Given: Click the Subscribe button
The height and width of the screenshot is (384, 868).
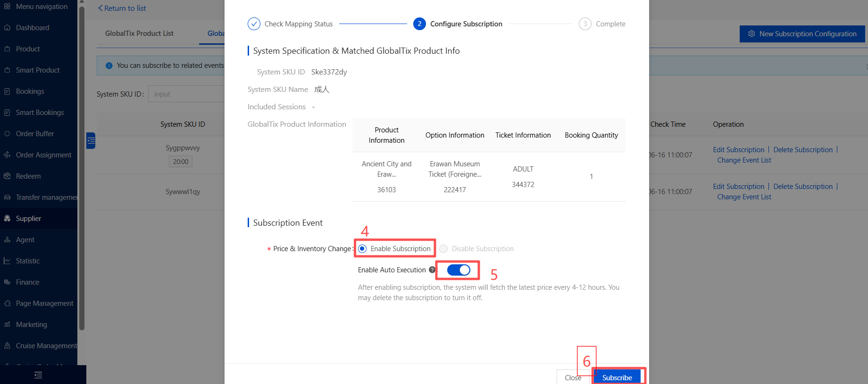Looking at the screenshot, I should [x=617, y=377].
